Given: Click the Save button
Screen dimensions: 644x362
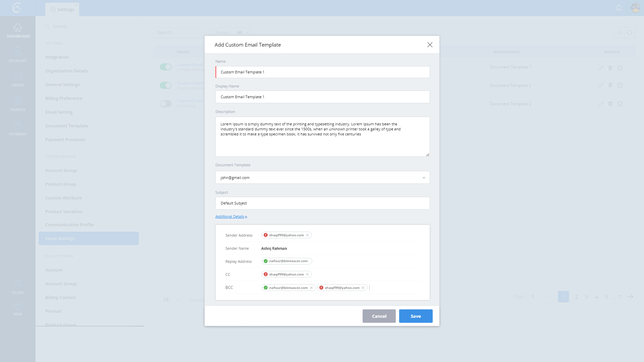Looking at the screenshot, I should (416, 316).
